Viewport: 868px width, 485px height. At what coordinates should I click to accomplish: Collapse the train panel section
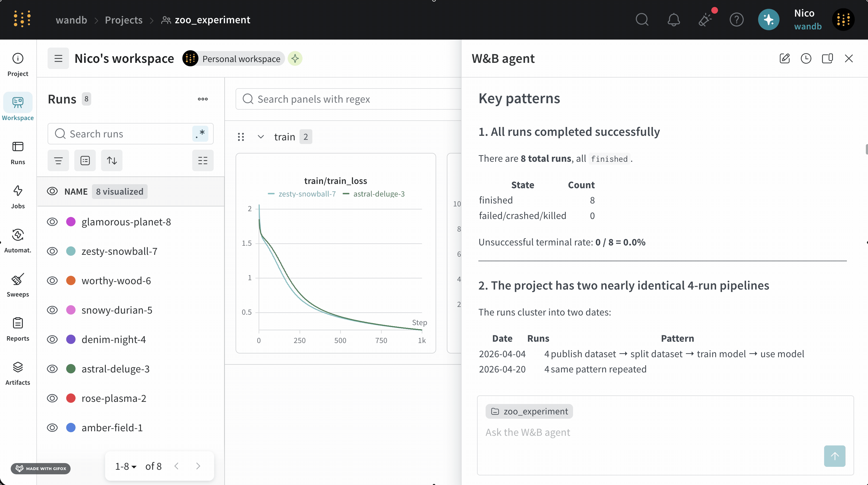[260, 137]
